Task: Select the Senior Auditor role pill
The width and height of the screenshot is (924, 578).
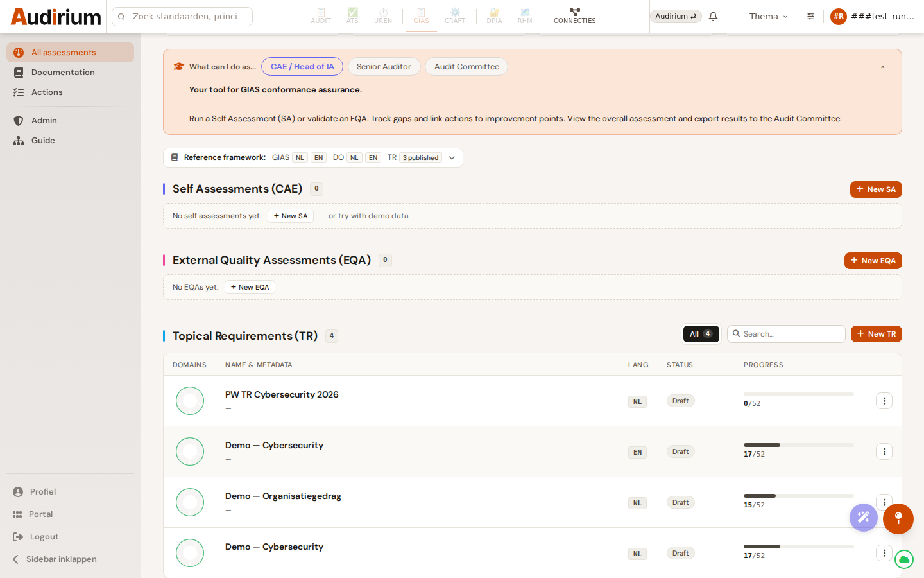Action: point(384,67)
